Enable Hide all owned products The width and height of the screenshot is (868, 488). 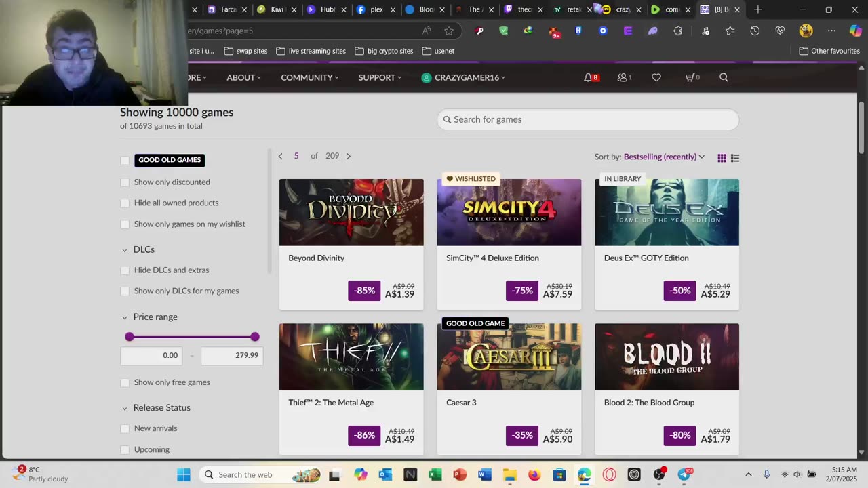125,203
